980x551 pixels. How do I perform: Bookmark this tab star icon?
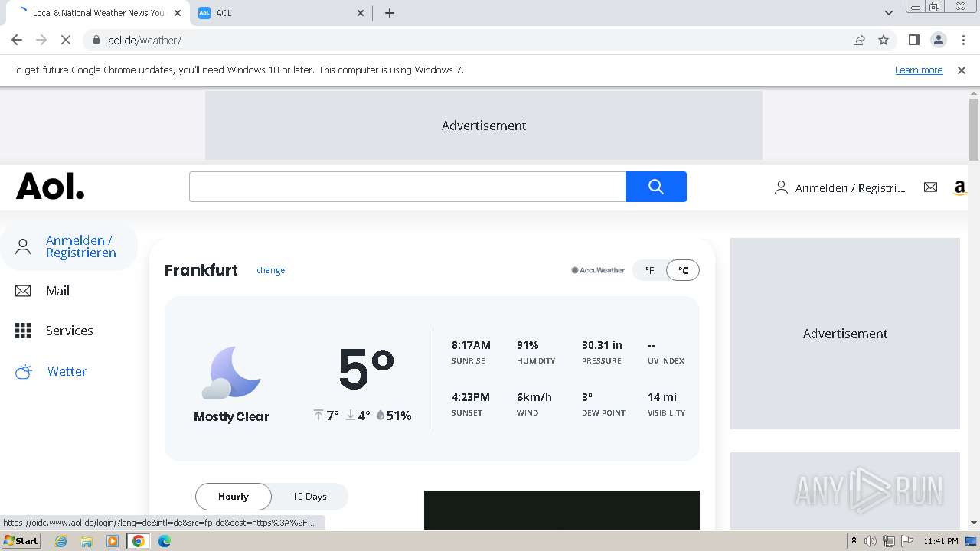[884, 40]
